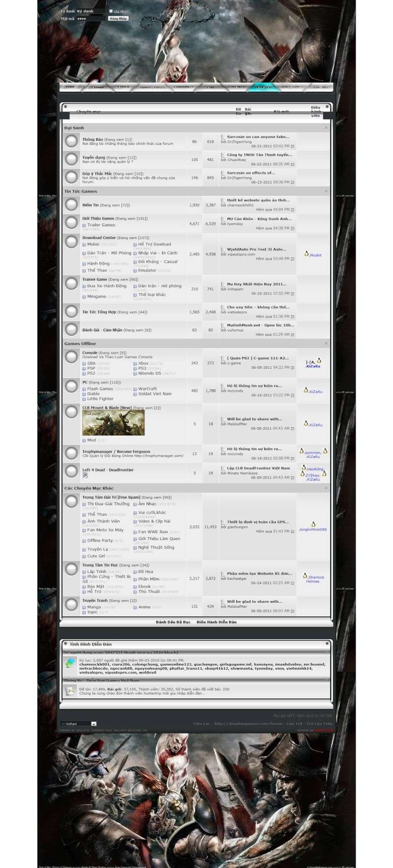The height and width of the screenshot is (868, 393).
Task: Open the Giới Thiệu Games forum
Action: 98,218
